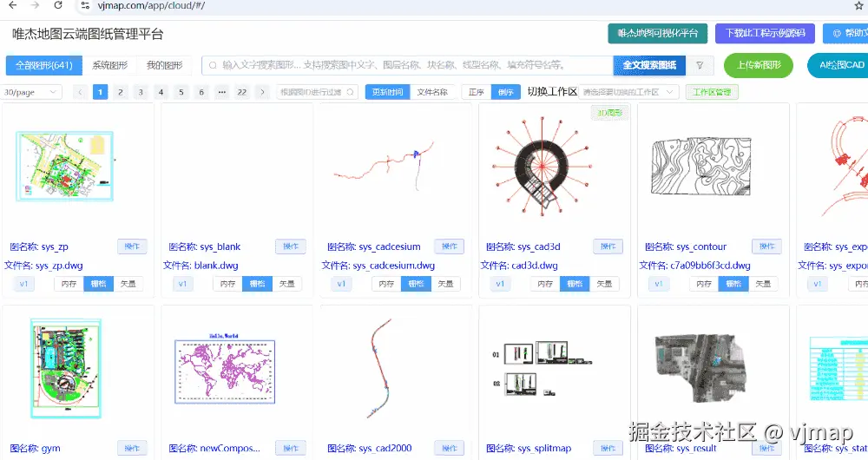Open the gym drawing thumbnail

point(66,368)
